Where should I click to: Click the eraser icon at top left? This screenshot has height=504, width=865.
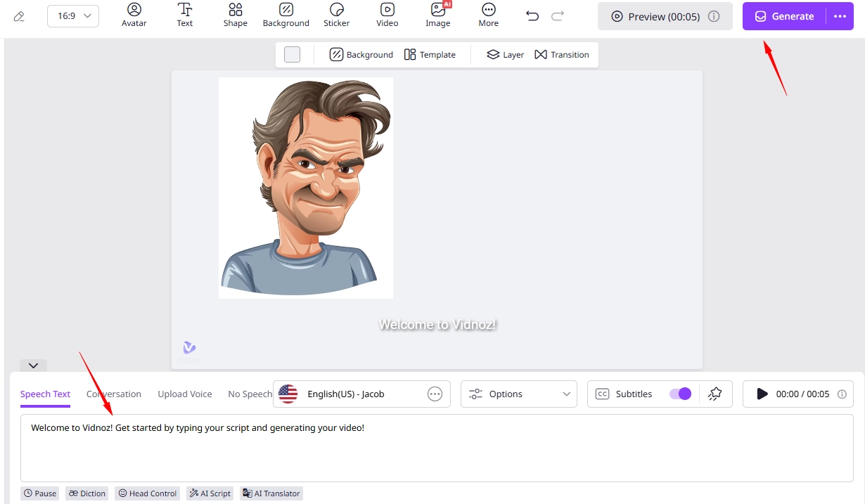pyautogui.click(x=19, y=16)
